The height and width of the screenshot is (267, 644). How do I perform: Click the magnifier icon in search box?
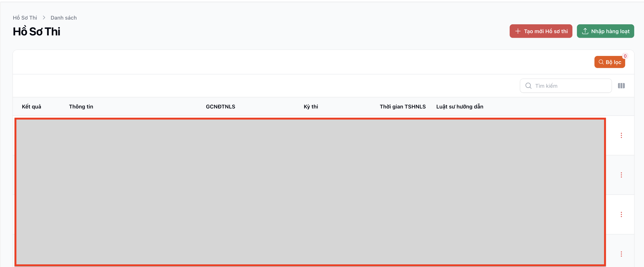click(x=528, y=86)
